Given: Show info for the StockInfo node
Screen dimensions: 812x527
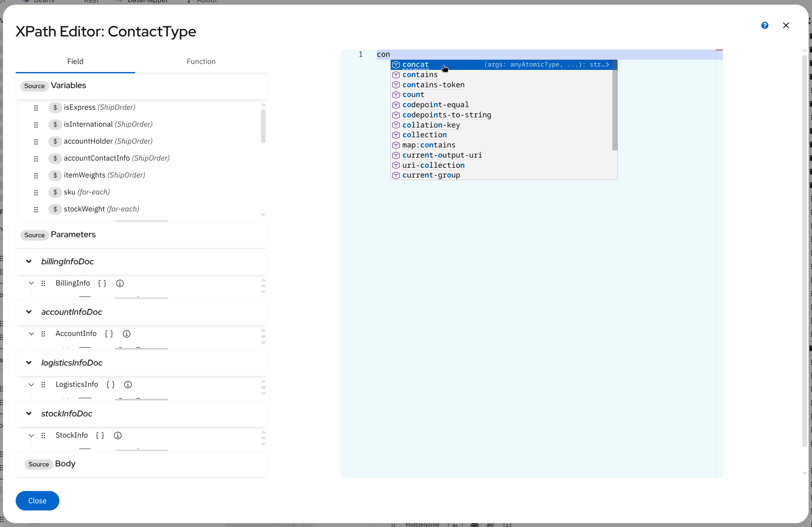Looking at the screenshot, I should point(118,435).
